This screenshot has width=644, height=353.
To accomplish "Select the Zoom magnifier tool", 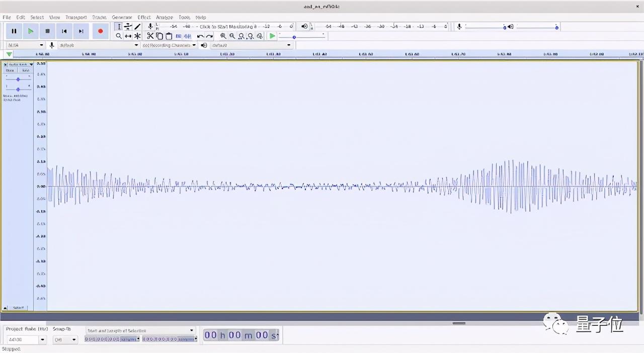I will (x=119, y=36).
